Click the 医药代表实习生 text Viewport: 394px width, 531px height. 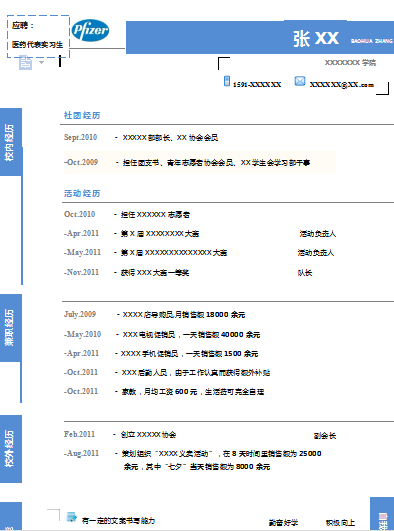point(37,44)
